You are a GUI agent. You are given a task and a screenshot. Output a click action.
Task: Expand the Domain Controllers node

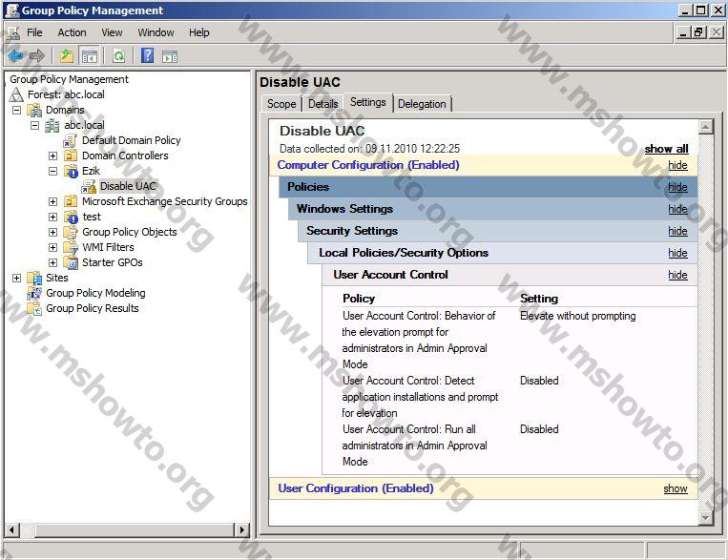click(52, 156)
